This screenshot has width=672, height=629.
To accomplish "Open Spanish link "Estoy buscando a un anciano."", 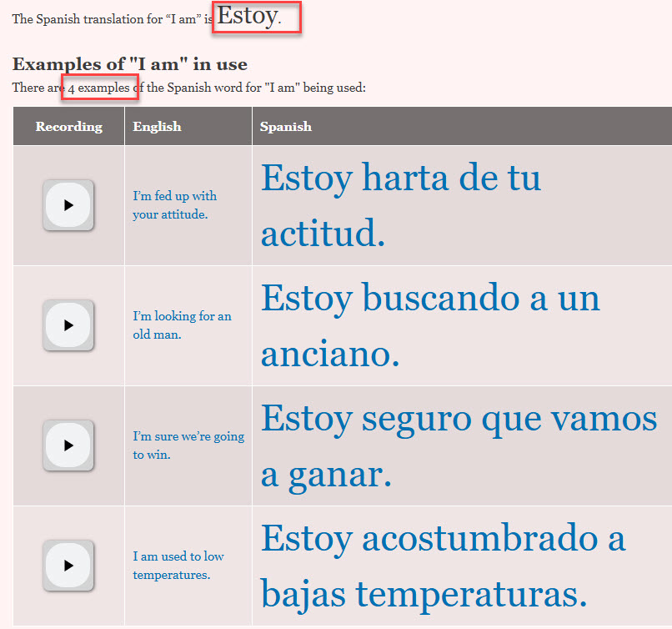I will point(430,326).
